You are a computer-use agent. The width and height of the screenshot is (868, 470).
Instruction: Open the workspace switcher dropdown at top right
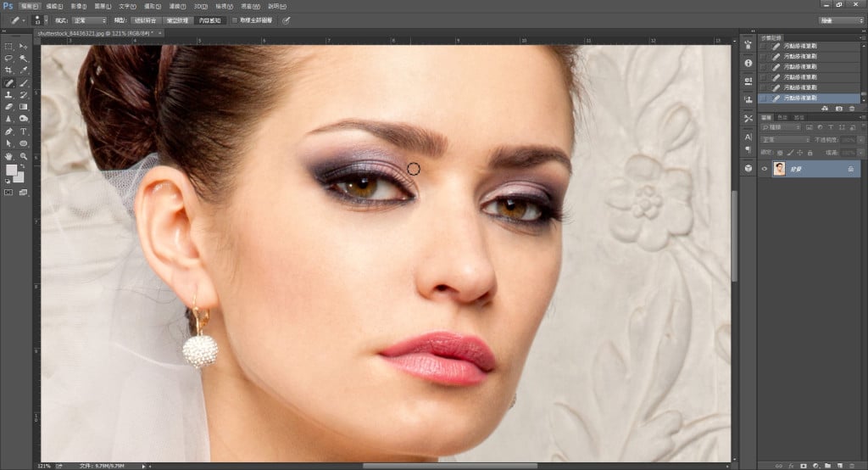click(841, 20)
